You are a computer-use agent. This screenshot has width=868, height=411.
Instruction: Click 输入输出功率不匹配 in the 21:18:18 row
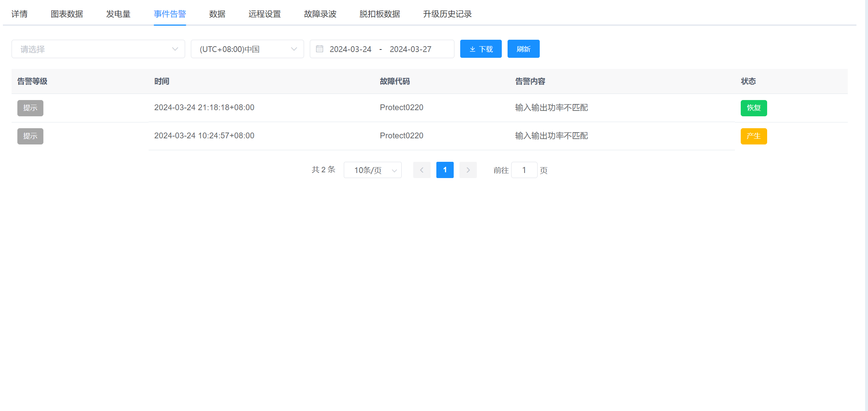coord(552,108)
